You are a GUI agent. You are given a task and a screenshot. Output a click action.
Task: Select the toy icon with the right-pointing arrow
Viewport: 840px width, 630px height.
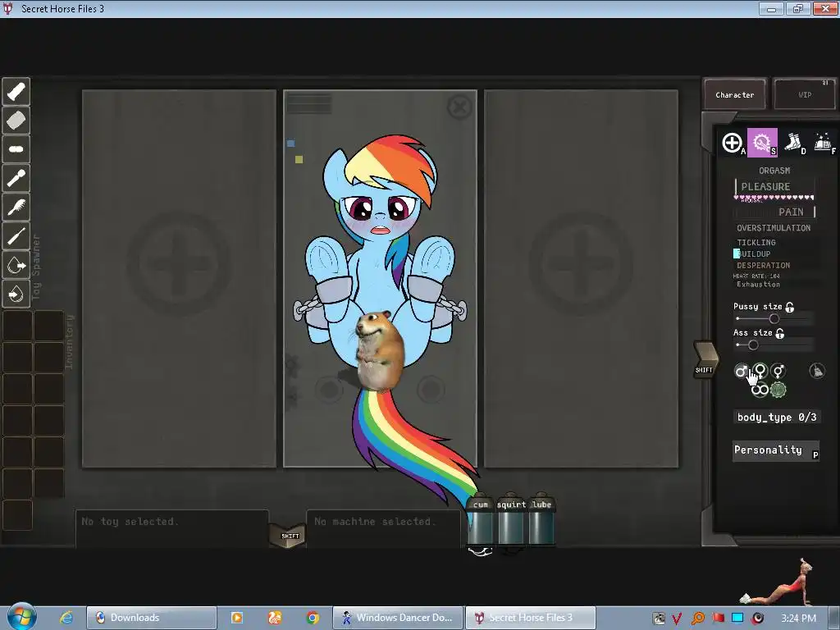pyautogui.click(x=16, y=265)
